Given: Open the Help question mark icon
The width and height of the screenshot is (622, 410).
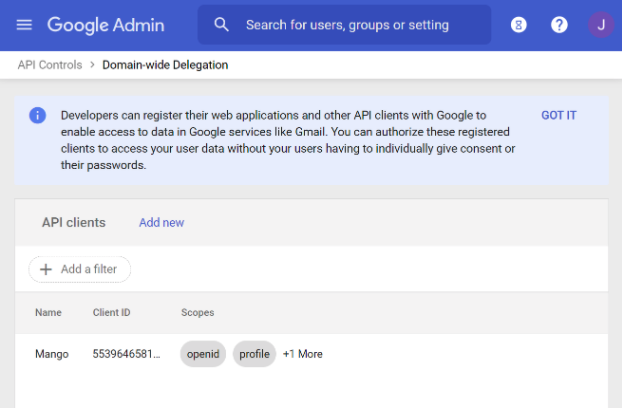Looking at the screenshot, I should pos(559,25).
